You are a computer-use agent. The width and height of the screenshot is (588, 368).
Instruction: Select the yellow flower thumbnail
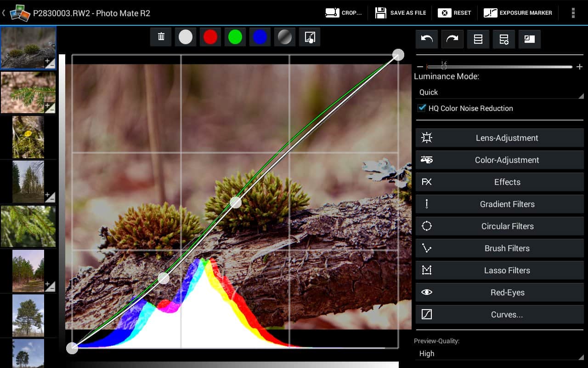28,137
